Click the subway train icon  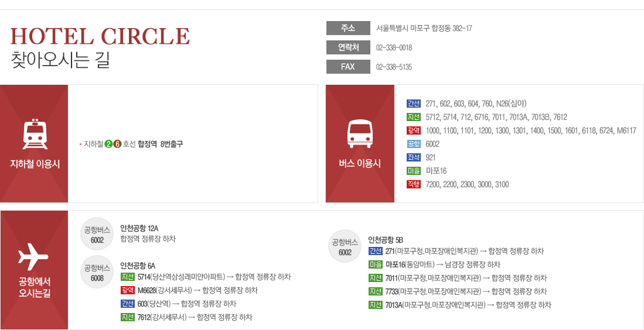tap(35, 134)
